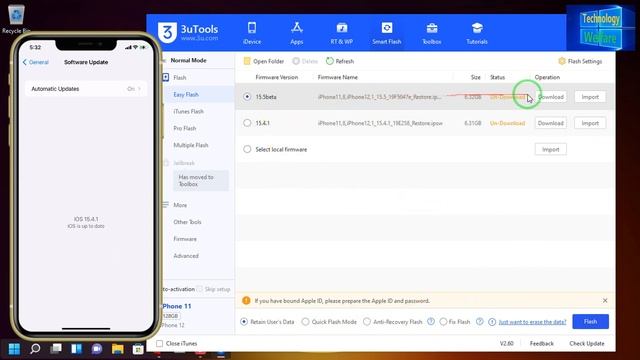Screen dimensions: 640x360
Task: Select the Flash category in sidebar
Action: coord(180,78)
